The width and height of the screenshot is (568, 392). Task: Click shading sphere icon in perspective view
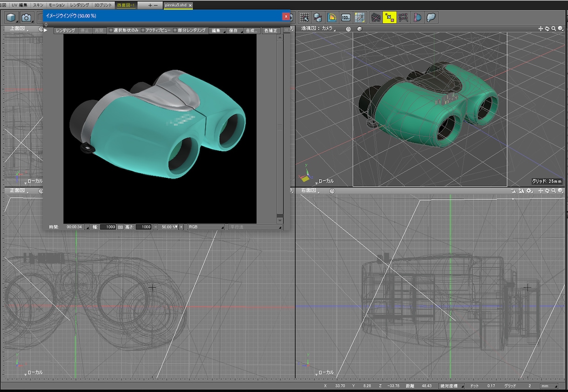pos(560,28)
